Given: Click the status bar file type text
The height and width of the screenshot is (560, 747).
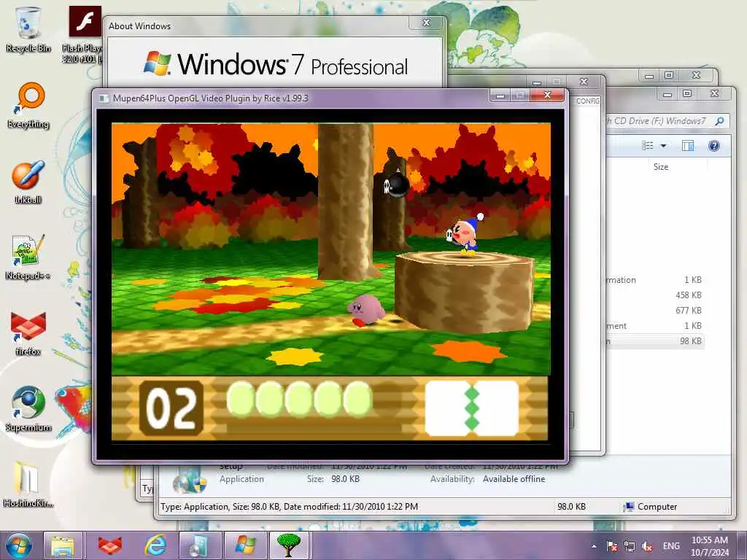Looking at the screenshot, I should click(x=289, y=507).
